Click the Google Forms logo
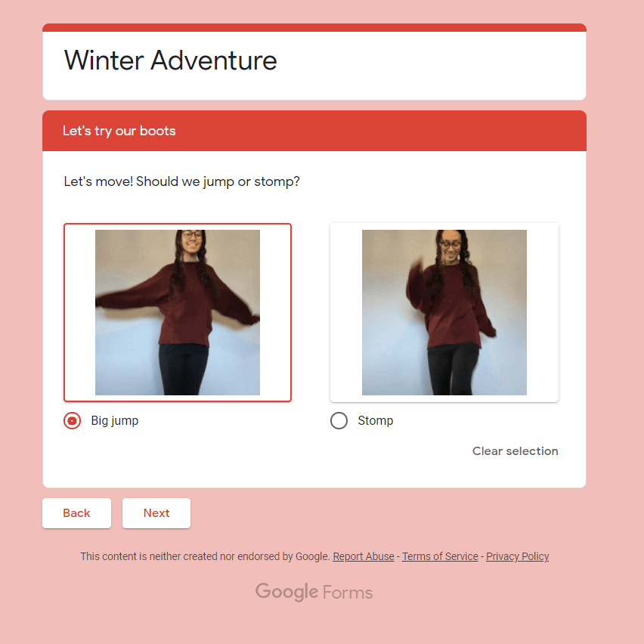The height and width of the screenshot is (644, 644). coord(314,593)
